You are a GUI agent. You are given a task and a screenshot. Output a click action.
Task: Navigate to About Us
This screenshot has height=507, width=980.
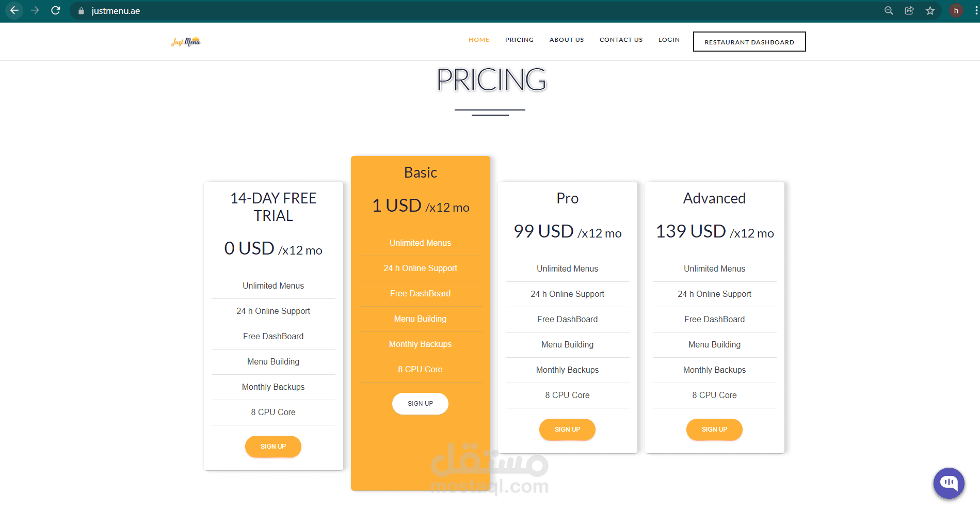tap(567, 40)
